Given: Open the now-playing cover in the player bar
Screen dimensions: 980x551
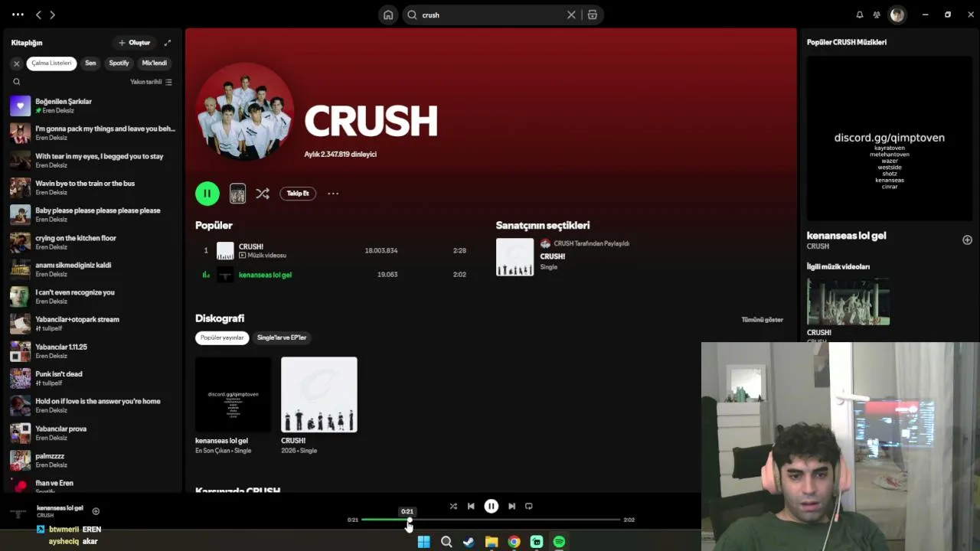Looking at the screenshot, I should (x=18, y=511).
